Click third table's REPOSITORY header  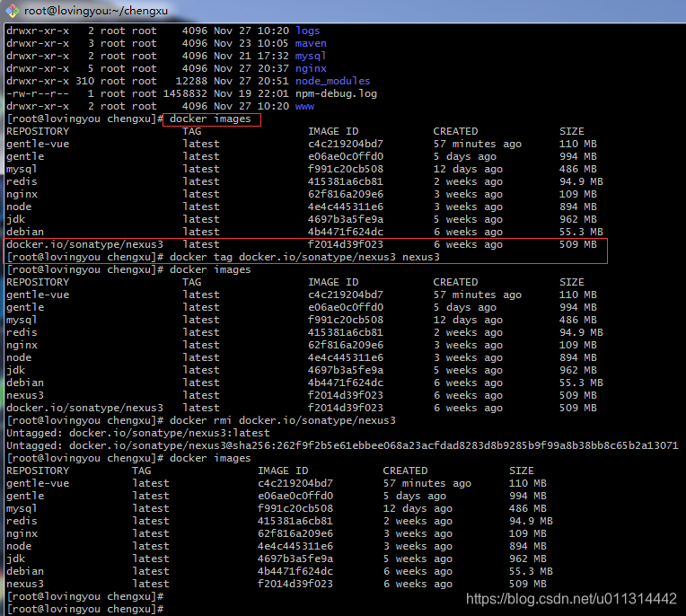(x=38, y=471)
